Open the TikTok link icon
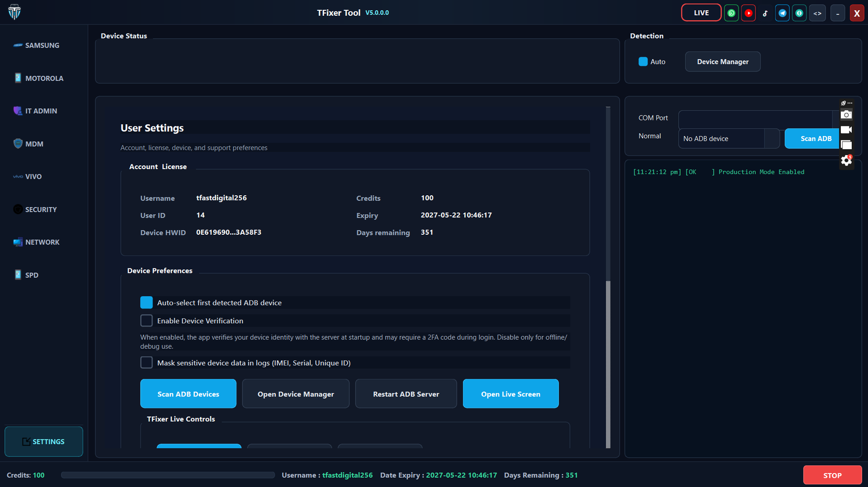868x487 pixels. pyautogui.click(x=765, y=13)
